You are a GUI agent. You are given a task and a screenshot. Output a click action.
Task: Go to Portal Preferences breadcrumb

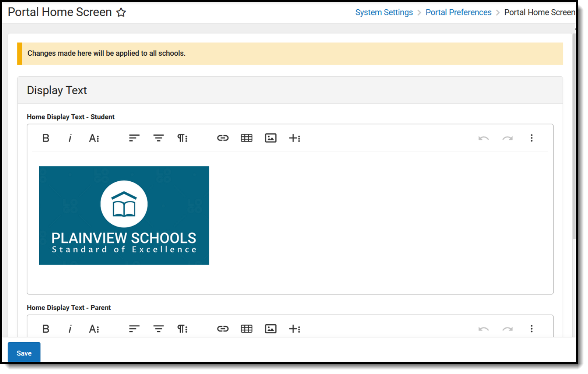458,13
